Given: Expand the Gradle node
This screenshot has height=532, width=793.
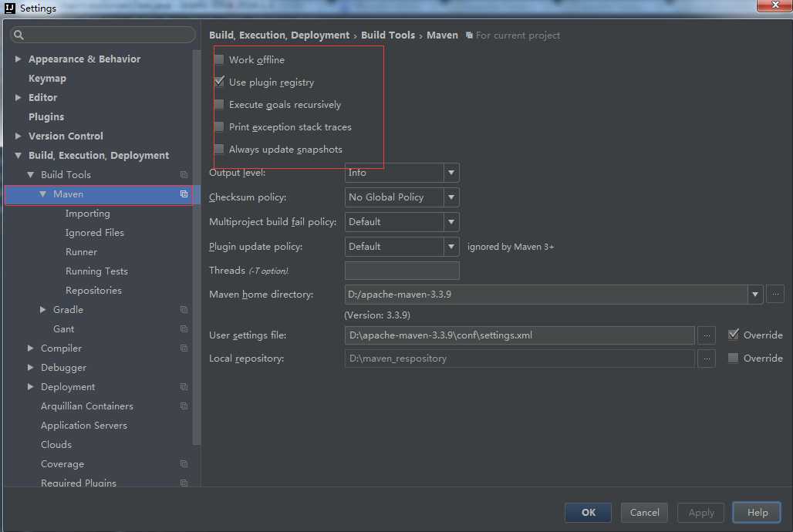Looking at the screenshot, I should click(43, 309).
